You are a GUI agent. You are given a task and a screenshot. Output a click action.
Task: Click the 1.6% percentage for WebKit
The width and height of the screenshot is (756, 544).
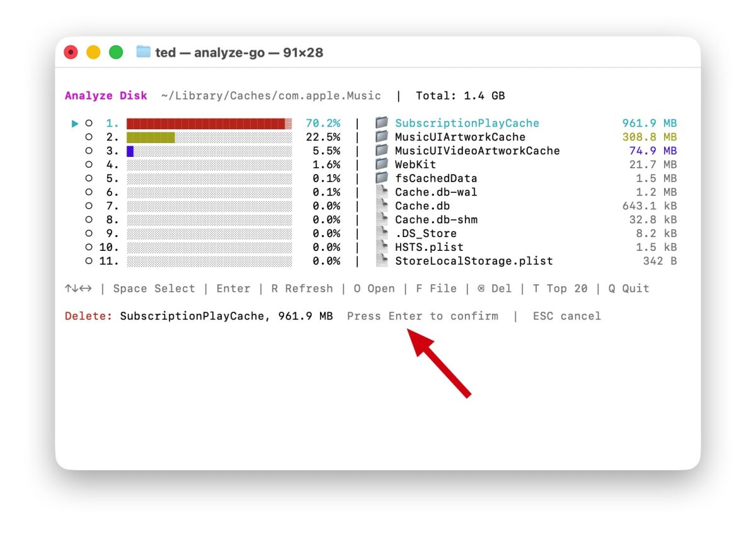click(x=326, y=165)
